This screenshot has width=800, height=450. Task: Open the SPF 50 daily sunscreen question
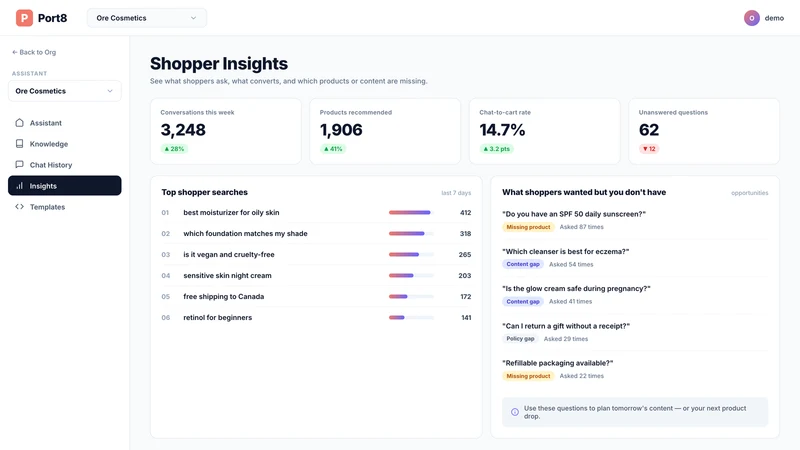pos(573,214)
